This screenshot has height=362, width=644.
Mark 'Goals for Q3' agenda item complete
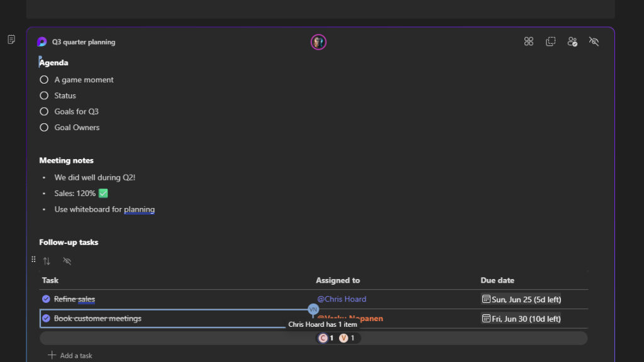tap(44, 111)
